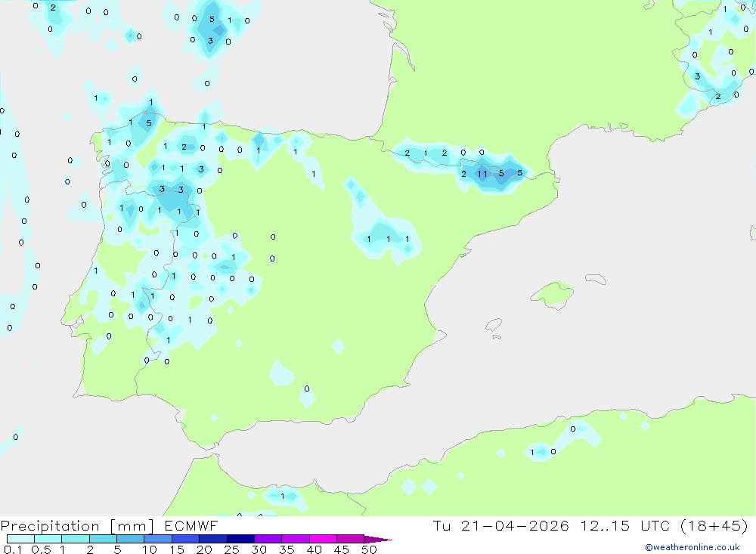Screen dimensions: 756x554
Task: Click the "(18+45)" forecast run text
Action: 714,526
